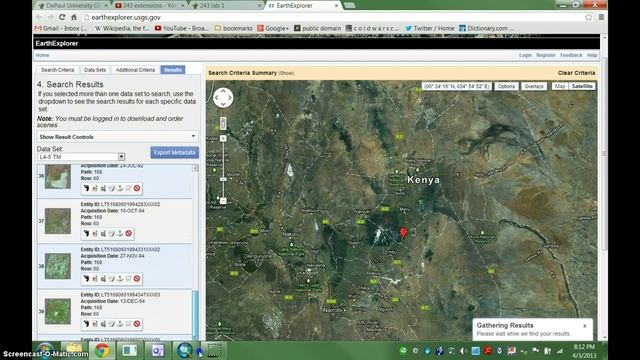Viewport: 640px width, 360px height.
Task: Click the Login link
Action: click(525, 55)
